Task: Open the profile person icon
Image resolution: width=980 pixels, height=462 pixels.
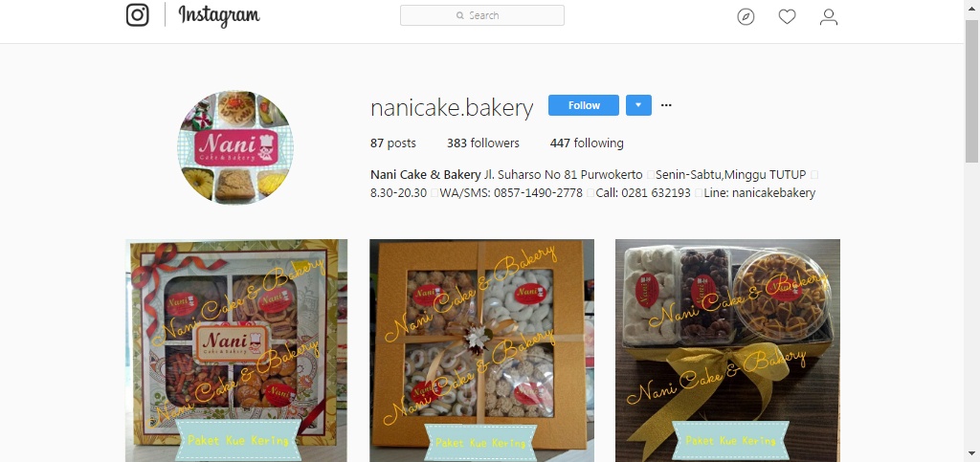Action: 829,17
